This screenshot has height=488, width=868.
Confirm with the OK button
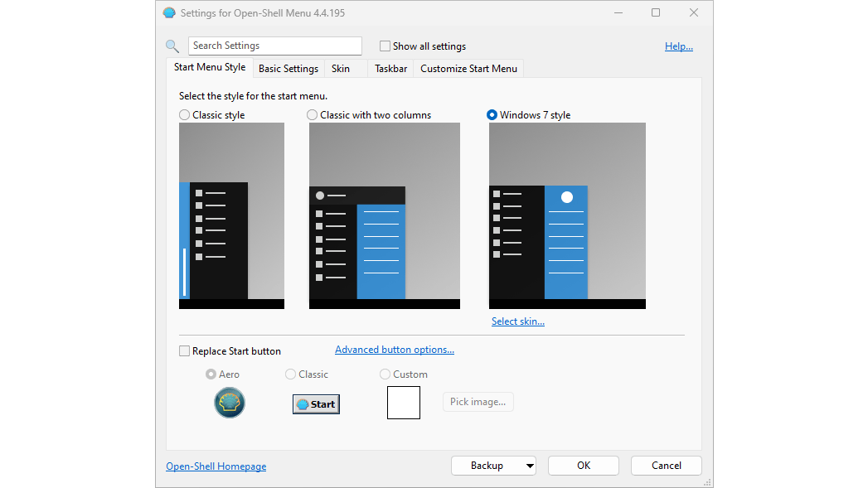click(584, 466)
